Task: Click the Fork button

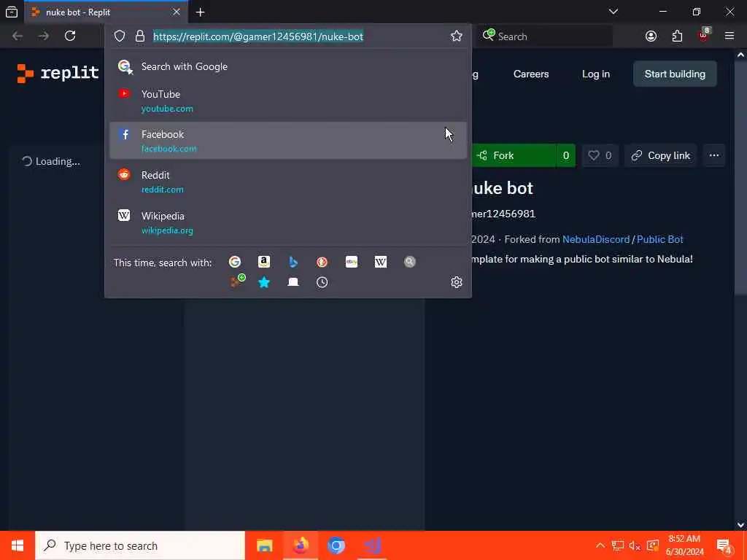Action: tap(513, 155)
